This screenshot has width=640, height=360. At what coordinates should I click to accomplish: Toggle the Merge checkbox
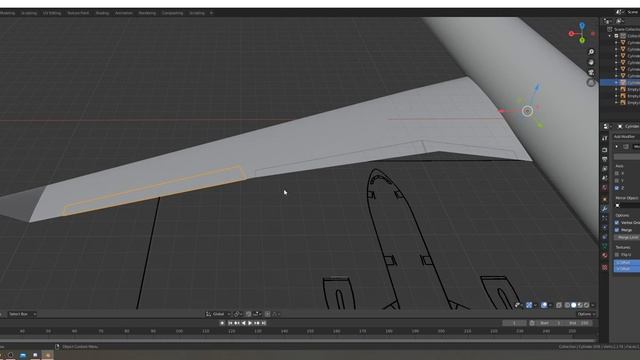point(617,230)
